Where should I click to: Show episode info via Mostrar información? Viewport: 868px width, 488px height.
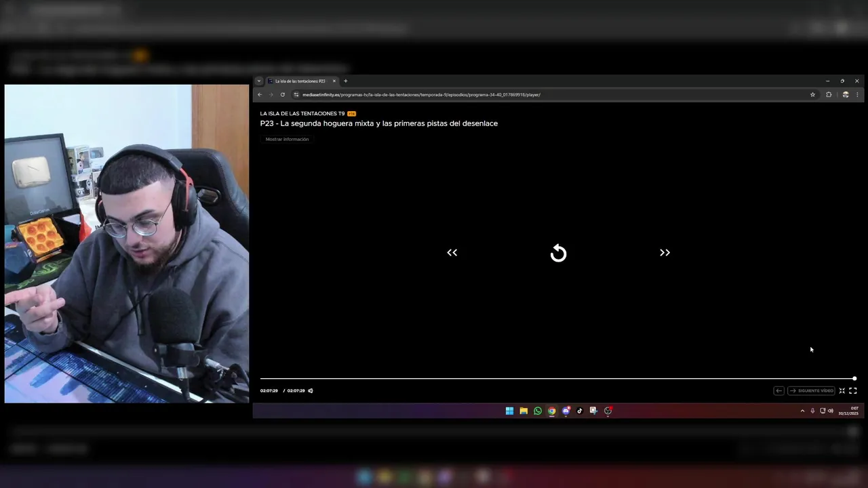[287, 139]
